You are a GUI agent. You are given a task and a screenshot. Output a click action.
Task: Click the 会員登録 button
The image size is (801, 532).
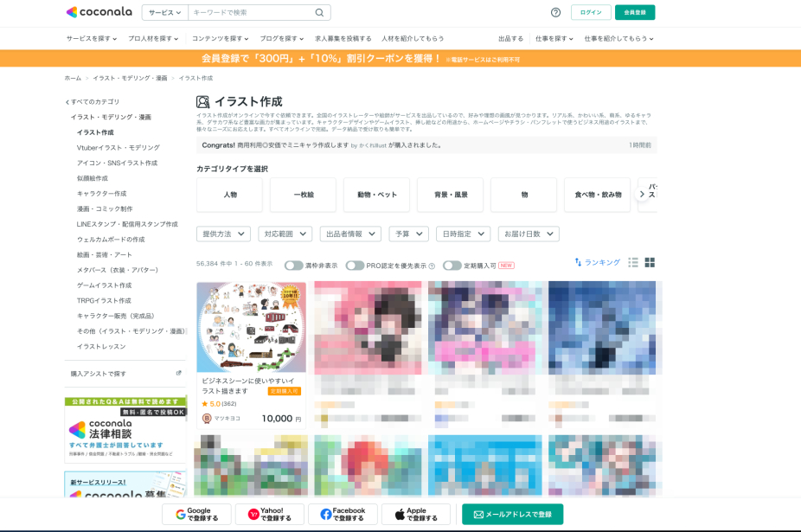[635, 12]
